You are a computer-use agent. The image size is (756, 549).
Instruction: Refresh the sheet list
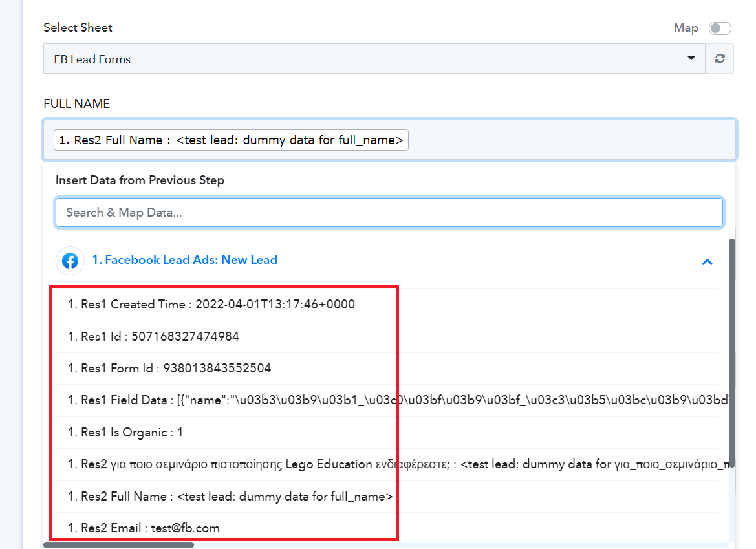coord(720,59)
